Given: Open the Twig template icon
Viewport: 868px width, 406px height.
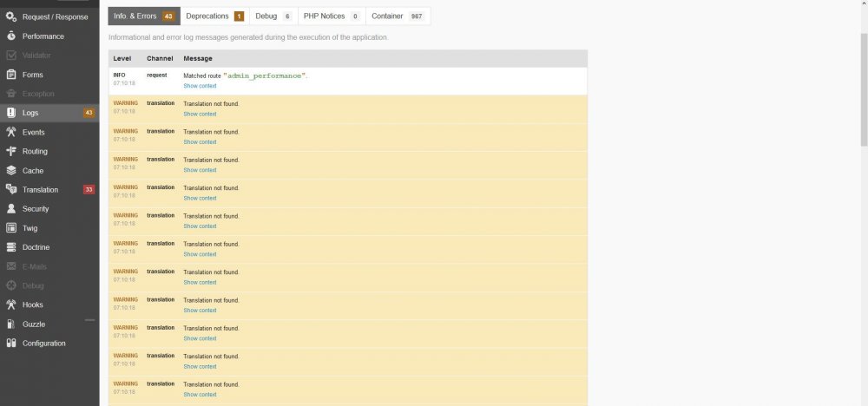Looking at the screenshot, I should point(11,228).
